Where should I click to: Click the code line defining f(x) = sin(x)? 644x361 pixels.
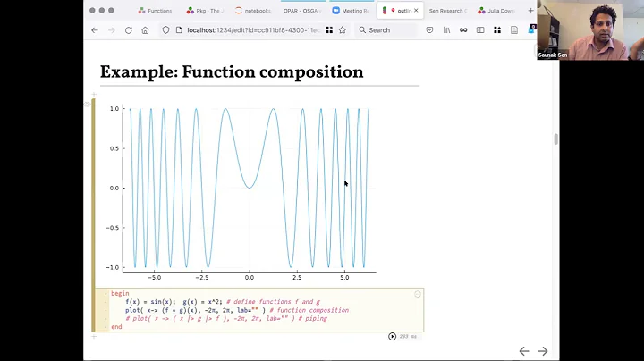[x=223, y=302]
